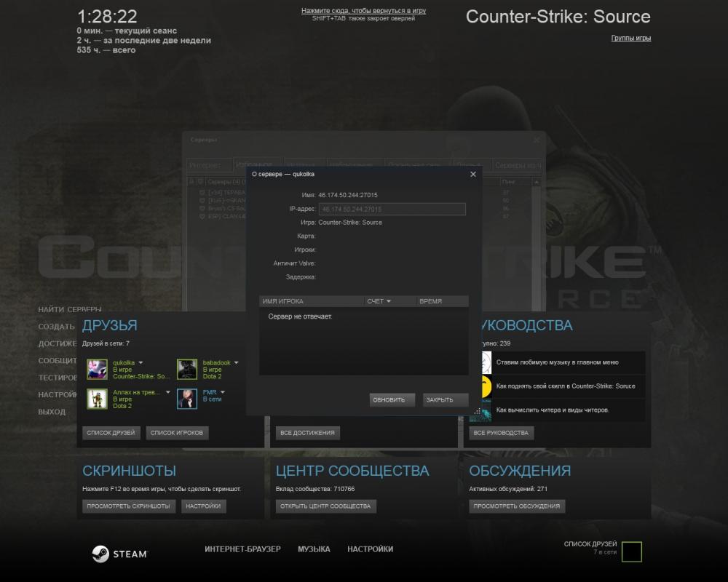Close the О сервере — qukolka dialog

tap(473, 174)
